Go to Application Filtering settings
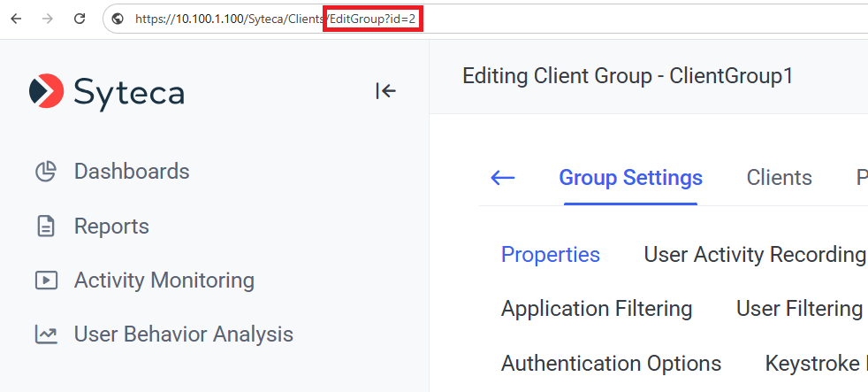 click(596, 309)
